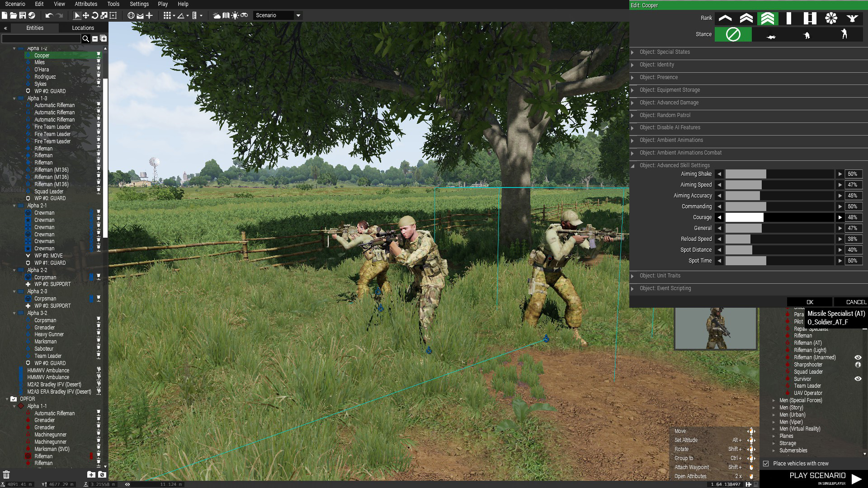Click the Undo arrow in toolbar

click(x=49, y=15)
